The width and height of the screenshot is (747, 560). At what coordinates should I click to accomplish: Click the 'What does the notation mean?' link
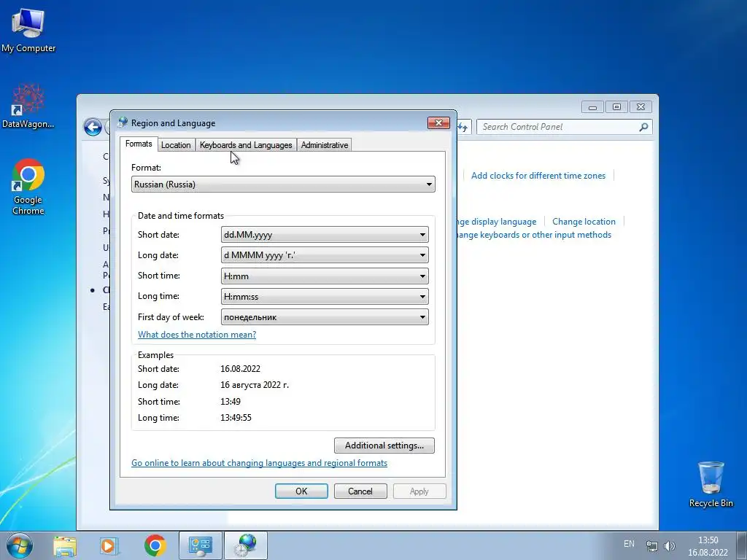pos(197,334)
